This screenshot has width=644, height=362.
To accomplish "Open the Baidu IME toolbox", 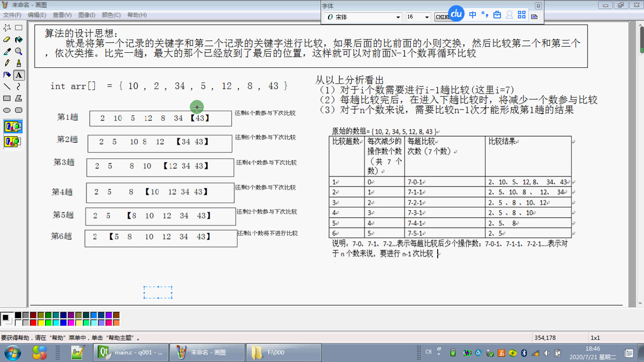I will click(x=497, y=15).
